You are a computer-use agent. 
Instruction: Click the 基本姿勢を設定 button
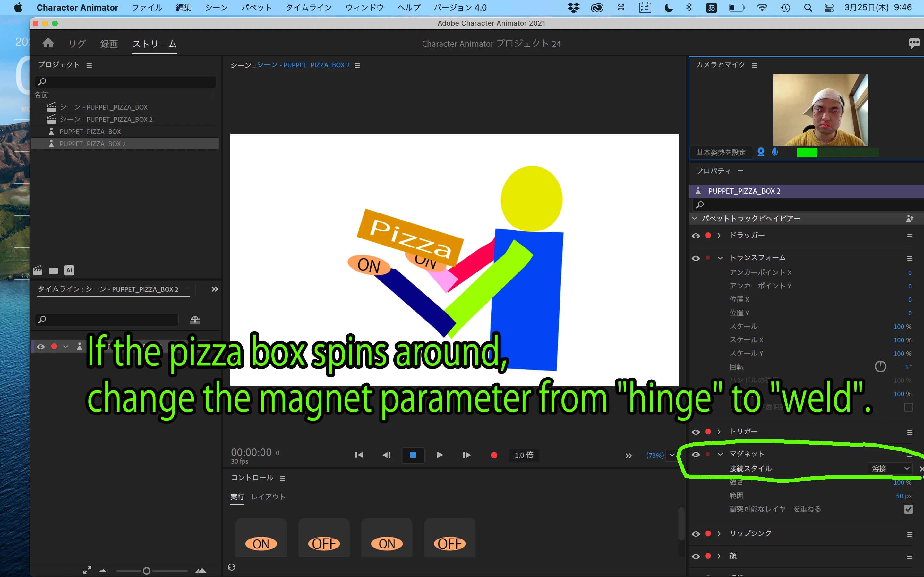pos(721,153)
